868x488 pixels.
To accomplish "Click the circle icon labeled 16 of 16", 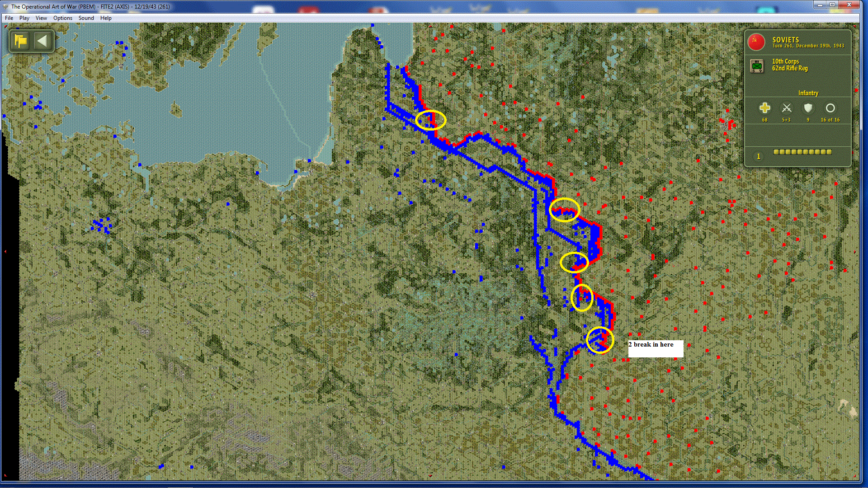I will (x=830, y=108).
